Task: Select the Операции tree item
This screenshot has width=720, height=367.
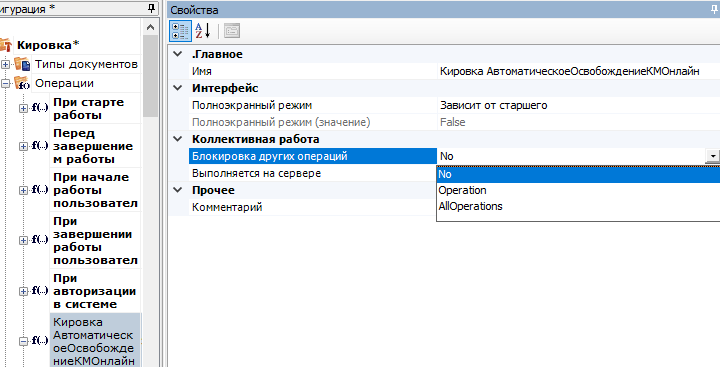Action: 64,83
